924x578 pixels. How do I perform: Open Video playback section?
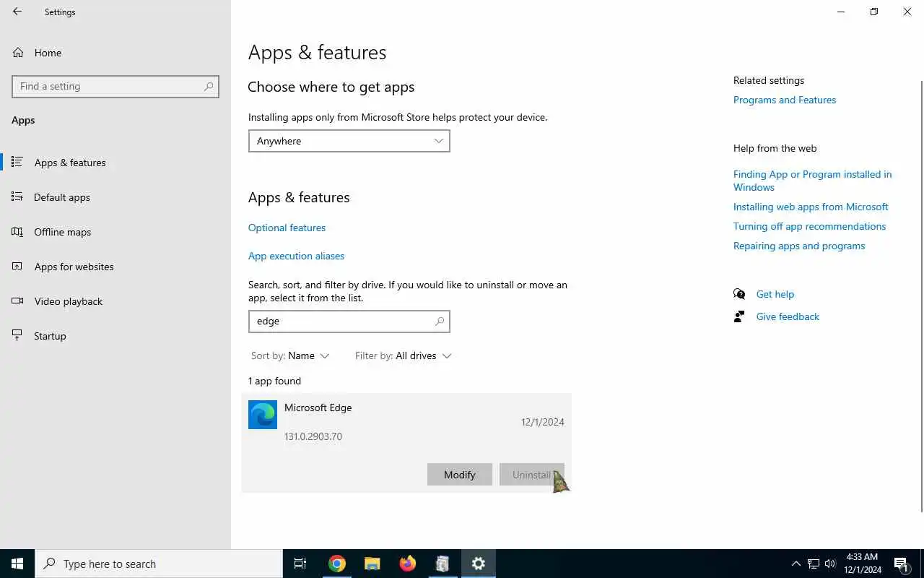click(69, 301)
